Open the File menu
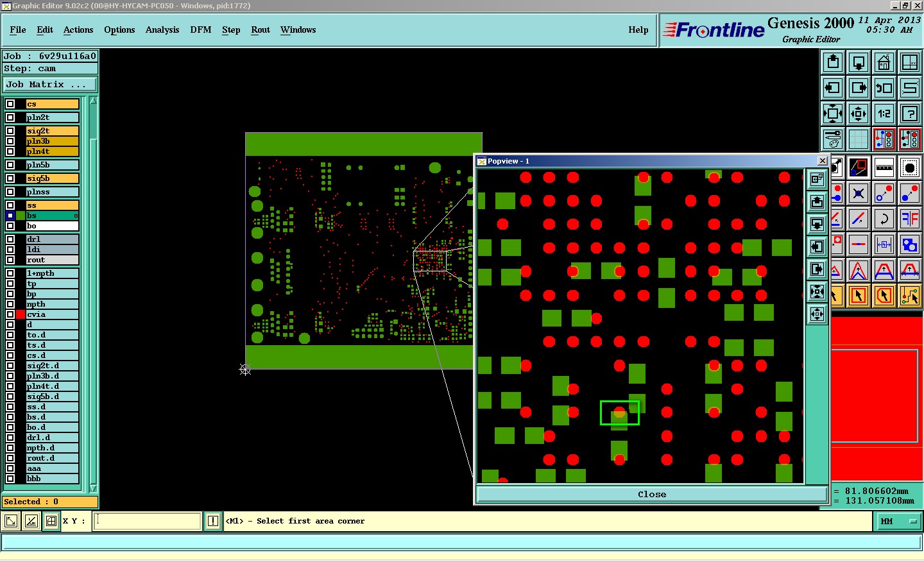This screenshot has height=562, width=924. [x=18, y=30]
